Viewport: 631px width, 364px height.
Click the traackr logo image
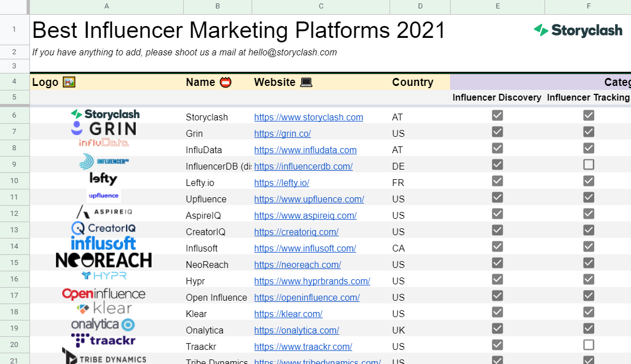tap(103, 340)
